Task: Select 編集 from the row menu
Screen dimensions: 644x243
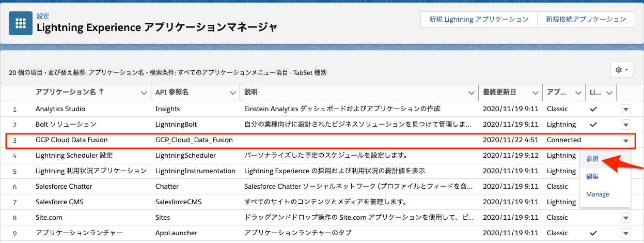Action: (x=592, y=176)
